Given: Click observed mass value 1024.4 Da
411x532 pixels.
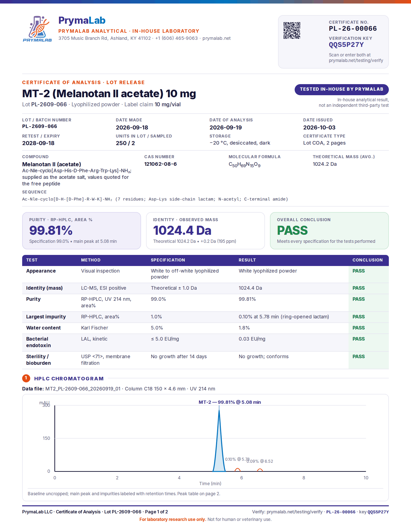Looking at the screenshot, I should [182, 230].
